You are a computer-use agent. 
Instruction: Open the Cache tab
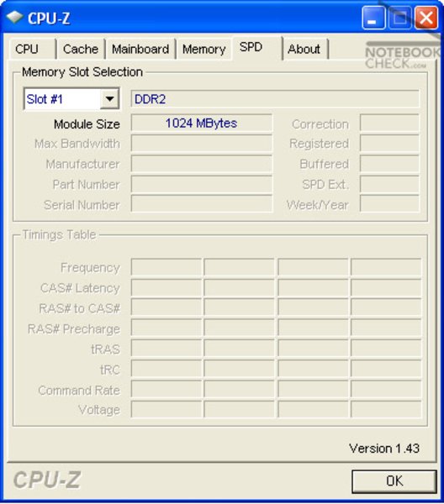tap(81, 50)
